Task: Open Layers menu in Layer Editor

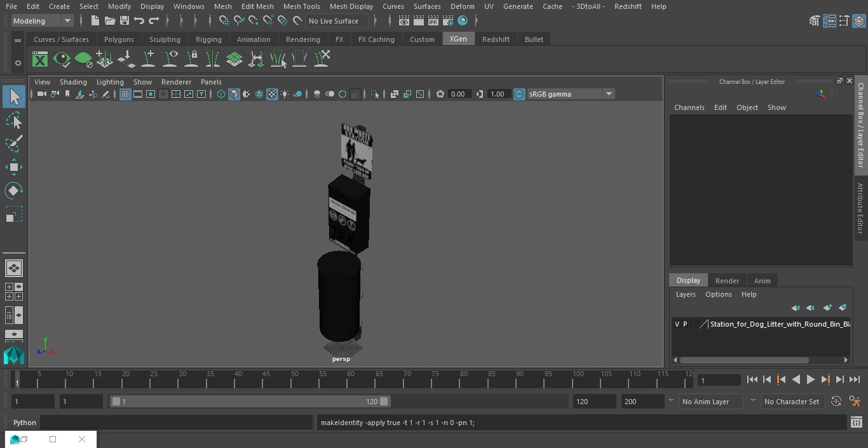Action: (x=686, y=294)
